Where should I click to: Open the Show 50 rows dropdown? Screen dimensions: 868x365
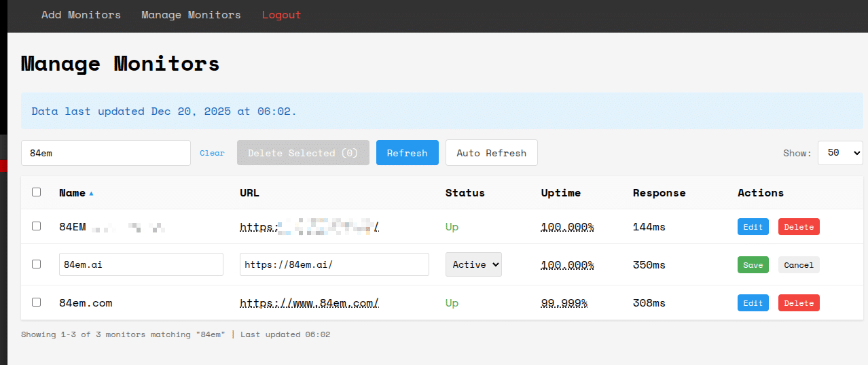pos(840,153)
